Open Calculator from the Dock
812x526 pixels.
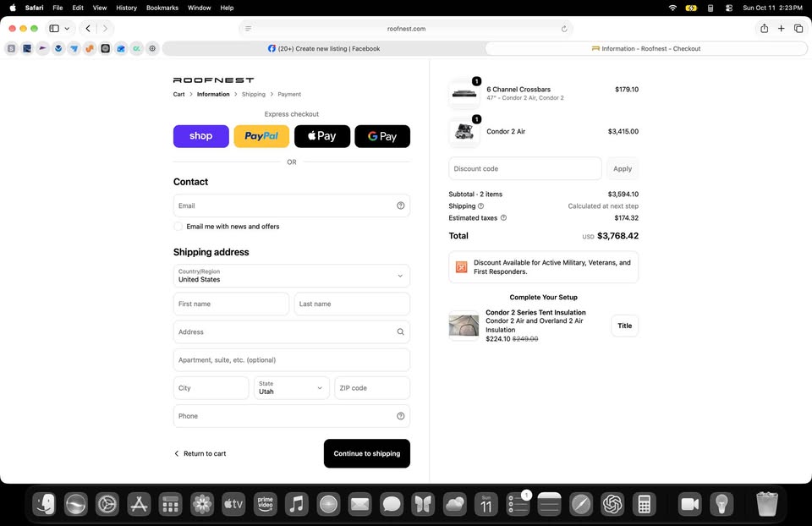(x=644, y=504)
